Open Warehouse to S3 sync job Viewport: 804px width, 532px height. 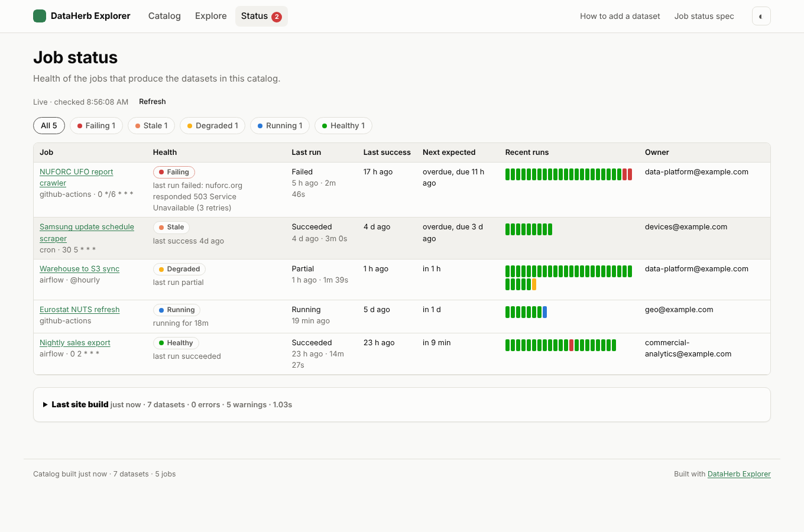[79, 269]
